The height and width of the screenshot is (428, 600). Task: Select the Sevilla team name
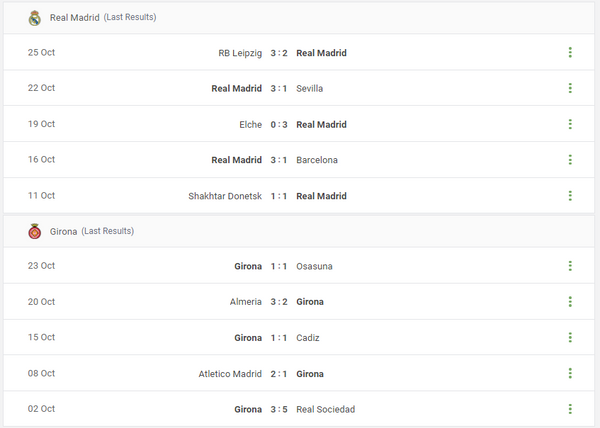coord(310,88)
